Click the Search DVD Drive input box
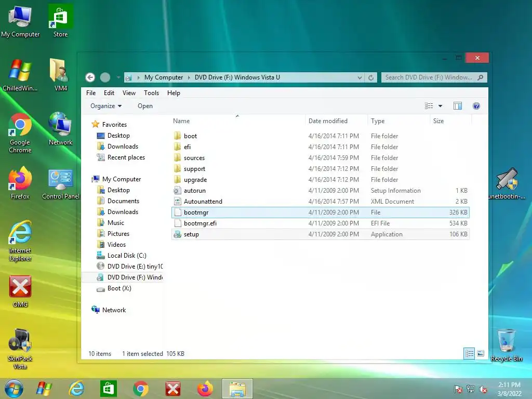532x399 pixels. [430, 77]
